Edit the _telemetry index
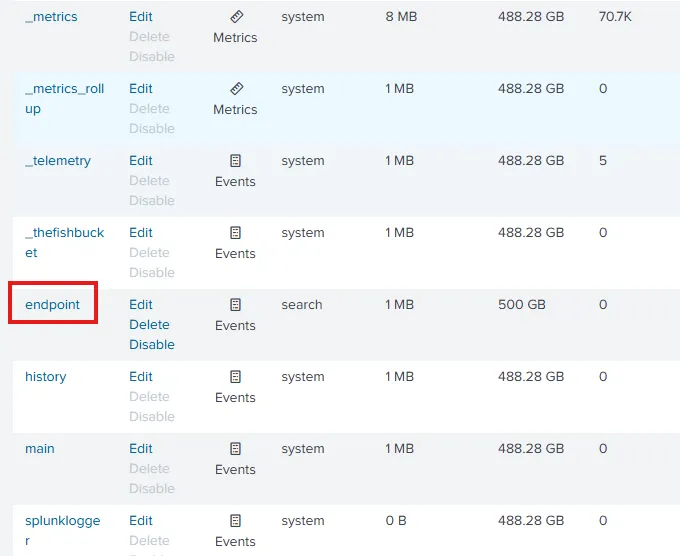Image resolution: width=680 pixels, height=556 pixels. pyautogui.click(x=141, y=161)
